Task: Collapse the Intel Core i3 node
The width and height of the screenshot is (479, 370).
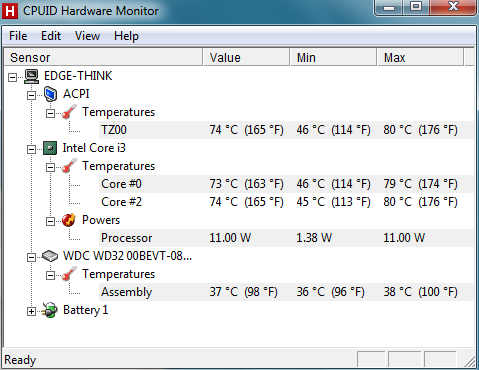Action: [x=31, y=149]
